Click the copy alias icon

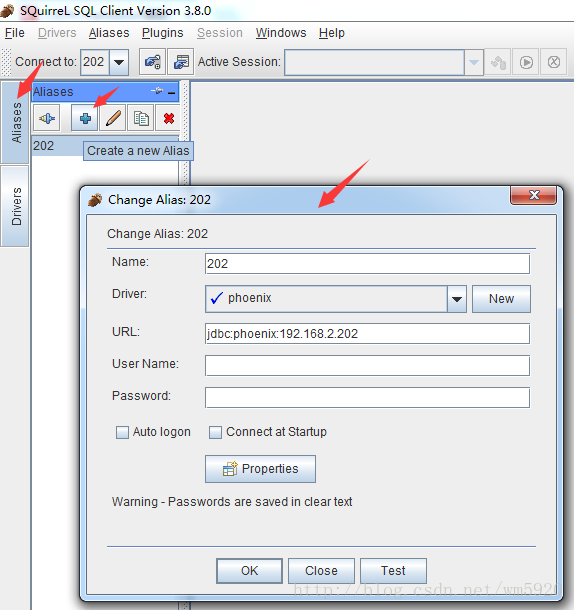coord(141,118)
